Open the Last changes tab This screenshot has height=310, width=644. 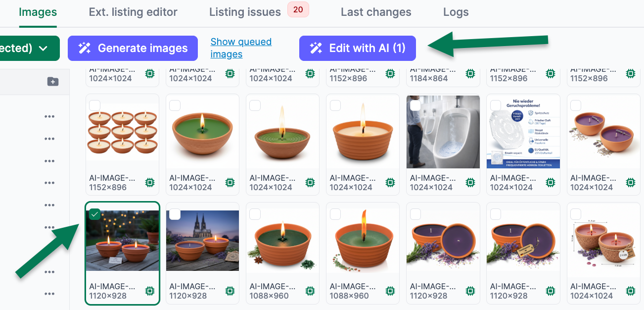pyautogui.click(x=376, y=12)
